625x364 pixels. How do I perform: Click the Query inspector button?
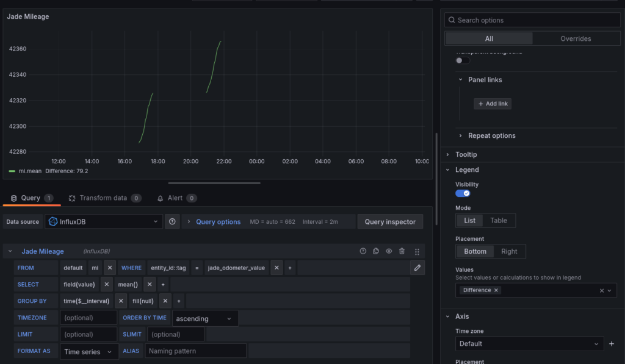coord(390,222)
